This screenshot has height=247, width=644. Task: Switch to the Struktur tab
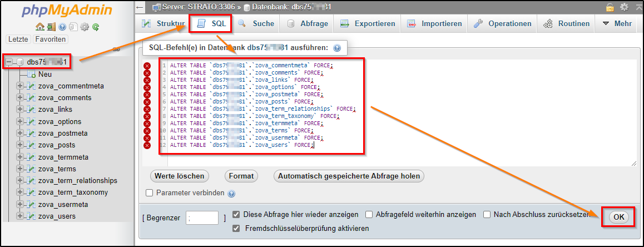(163, 24)
